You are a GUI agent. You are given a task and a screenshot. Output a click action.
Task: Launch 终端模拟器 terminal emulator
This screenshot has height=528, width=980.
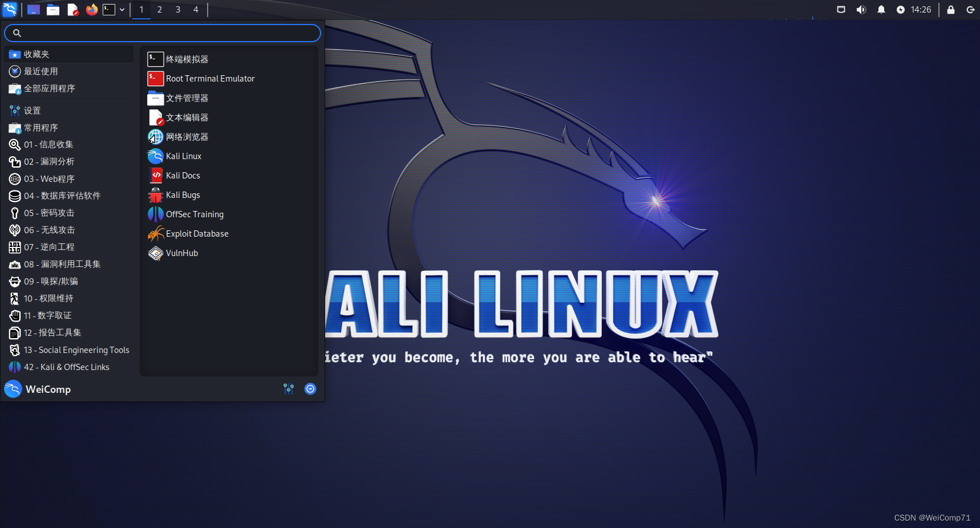(x=229, y=59)
